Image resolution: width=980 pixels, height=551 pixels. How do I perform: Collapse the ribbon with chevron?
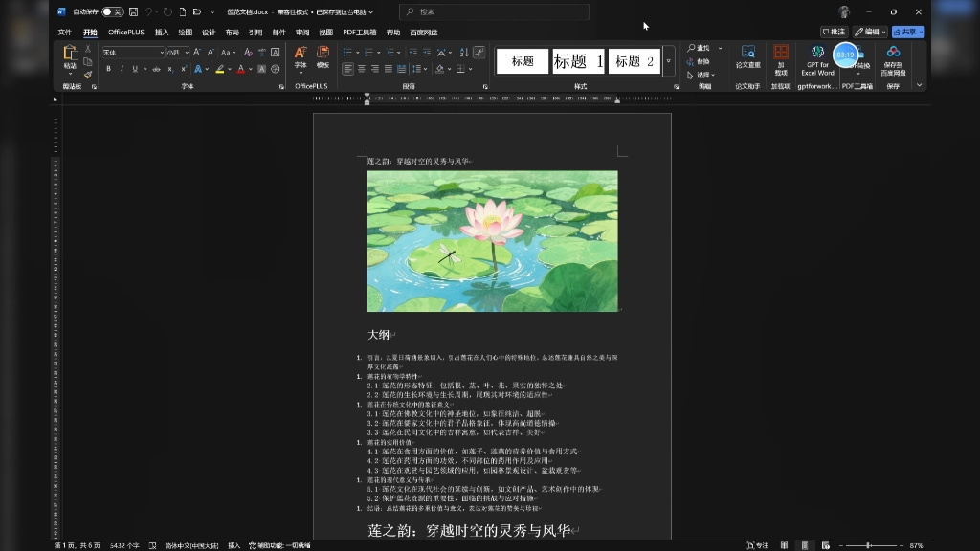pyautogui.click(x=919, y=85)
